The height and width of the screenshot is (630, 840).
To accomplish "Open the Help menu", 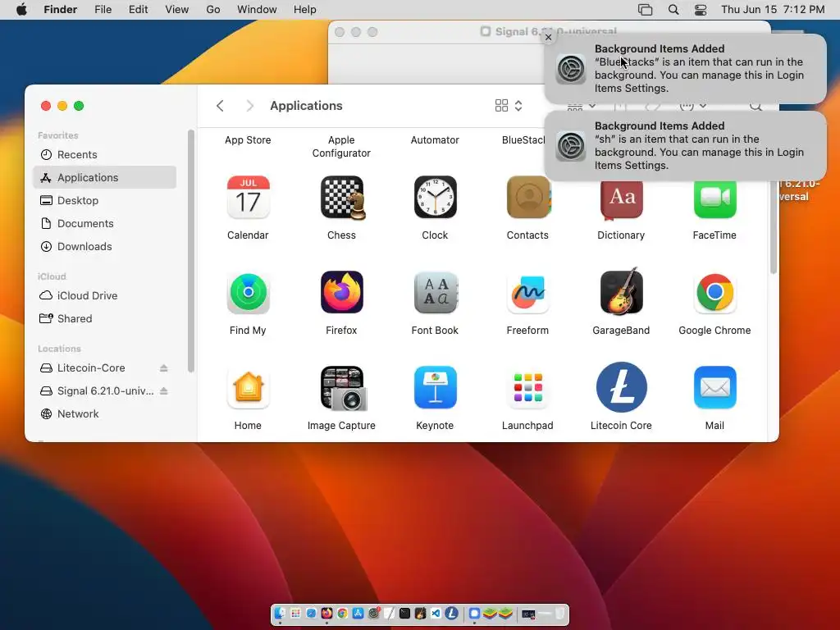I will (x=305, y=10).
